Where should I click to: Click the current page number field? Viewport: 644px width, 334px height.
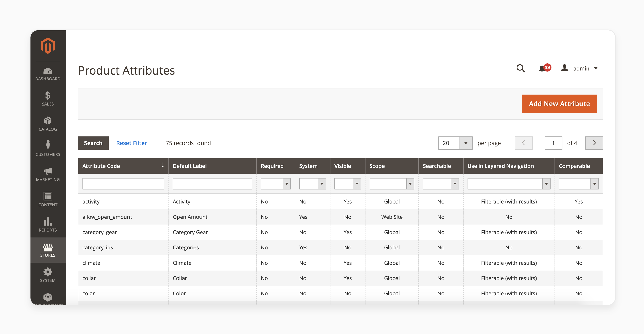click(553, 143)
